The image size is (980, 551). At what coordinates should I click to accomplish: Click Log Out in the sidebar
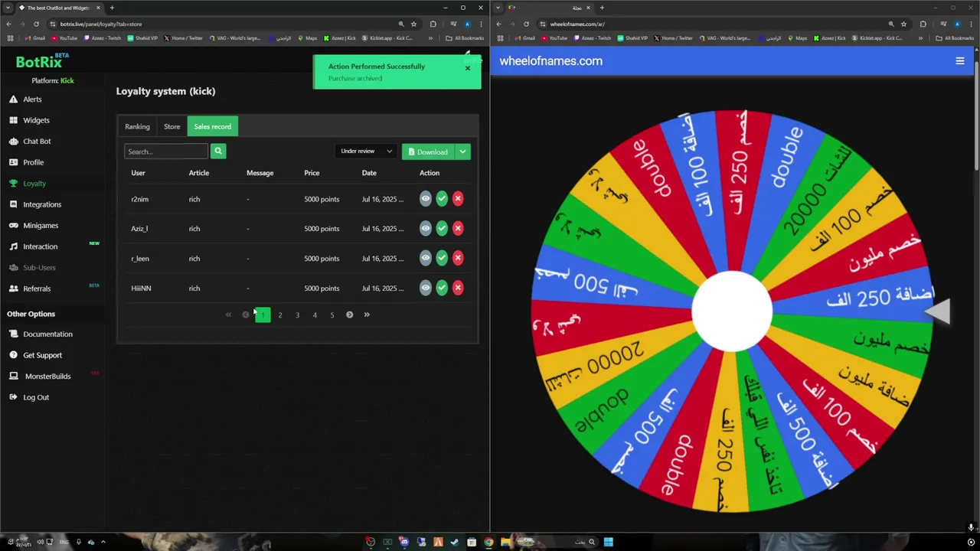(36, 397)
